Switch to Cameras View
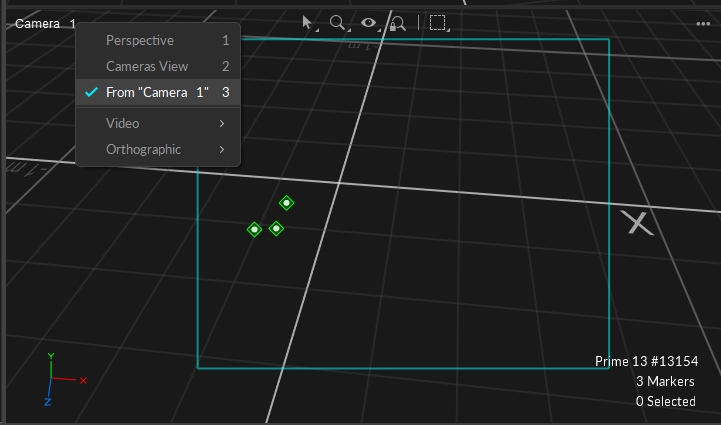The width and height of the screenshot is (721, 425). coord(147,66)
